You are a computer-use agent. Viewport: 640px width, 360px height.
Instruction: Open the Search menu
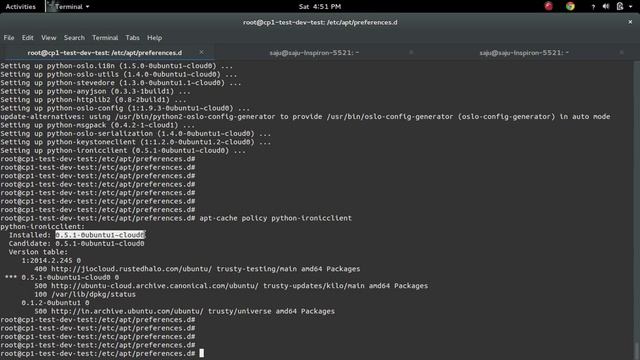74,38
